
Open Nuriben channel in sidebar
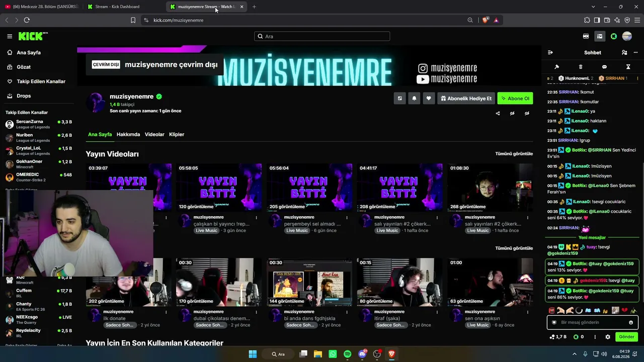[39, 137]
